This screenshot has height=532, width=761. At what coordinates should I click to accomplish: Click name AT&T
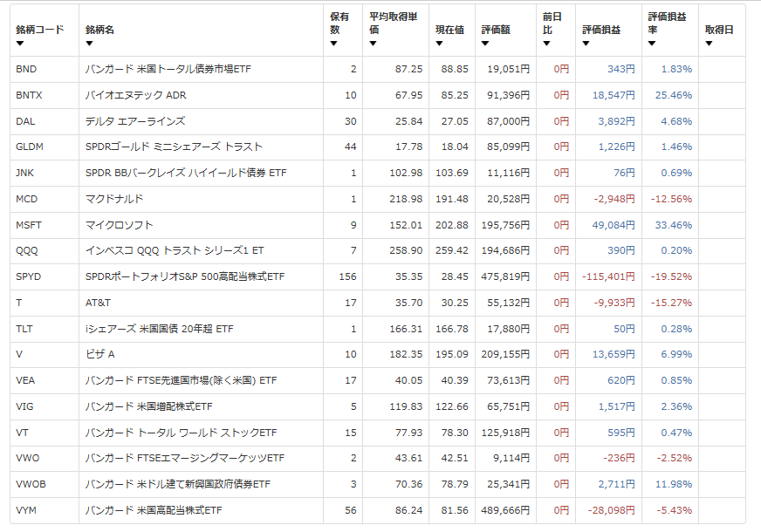[x=98, y=304]
